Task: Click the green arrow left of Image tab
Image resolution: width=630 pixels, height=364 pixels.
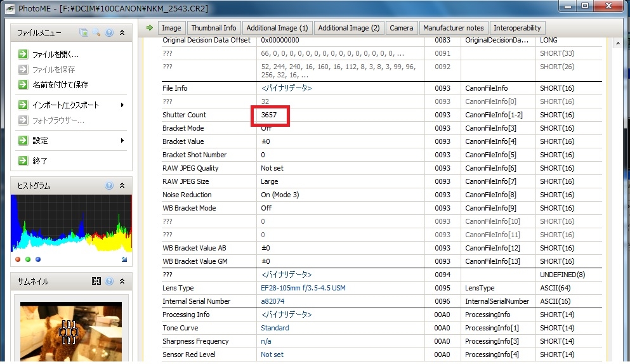Action: [x=150, y=28]
